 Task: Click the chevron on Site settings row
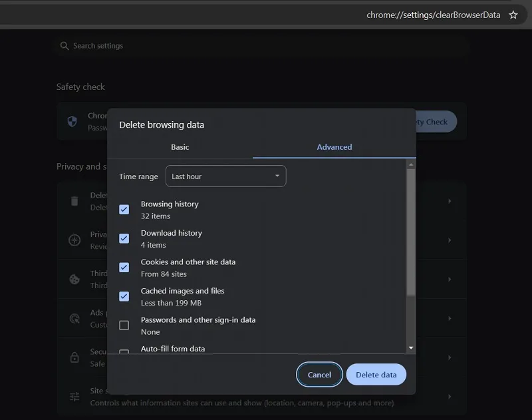[450, 397]
